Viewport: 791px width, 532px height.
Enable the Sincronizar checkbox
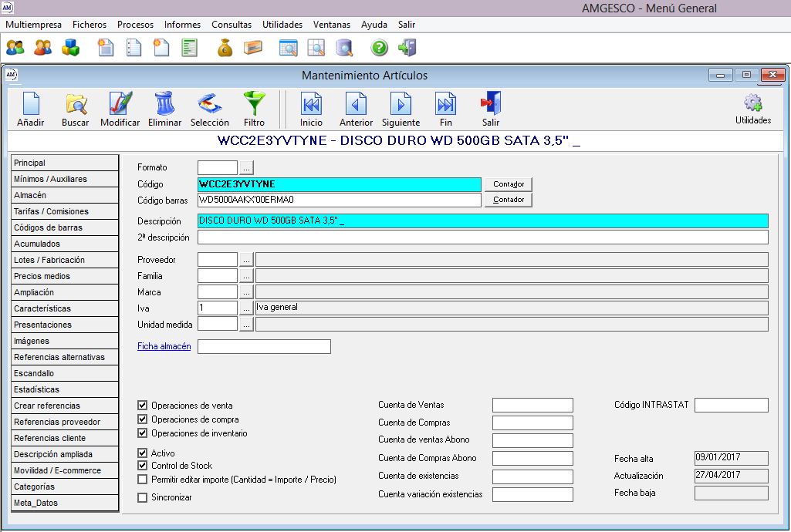(142, 497)
